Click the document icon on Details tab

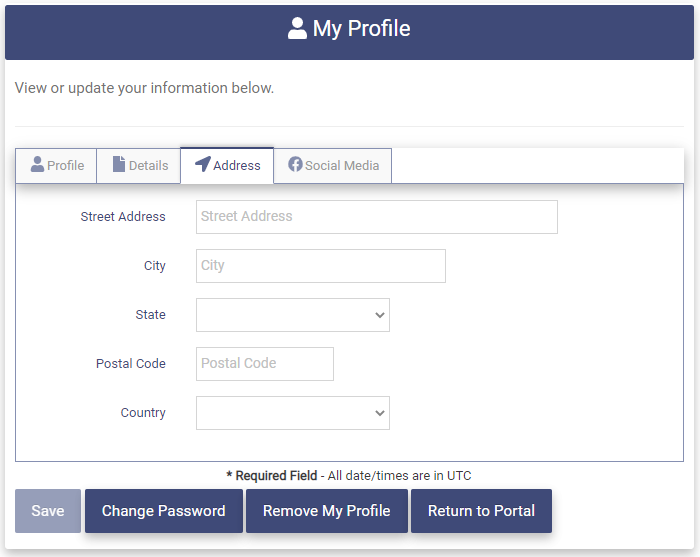point(119,165)
